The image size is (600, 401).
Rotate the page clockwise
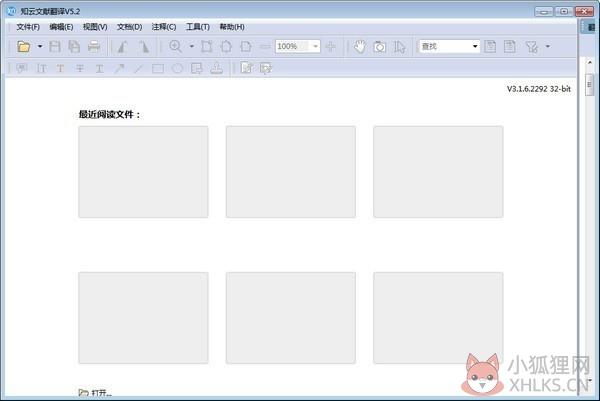(144, 47)
